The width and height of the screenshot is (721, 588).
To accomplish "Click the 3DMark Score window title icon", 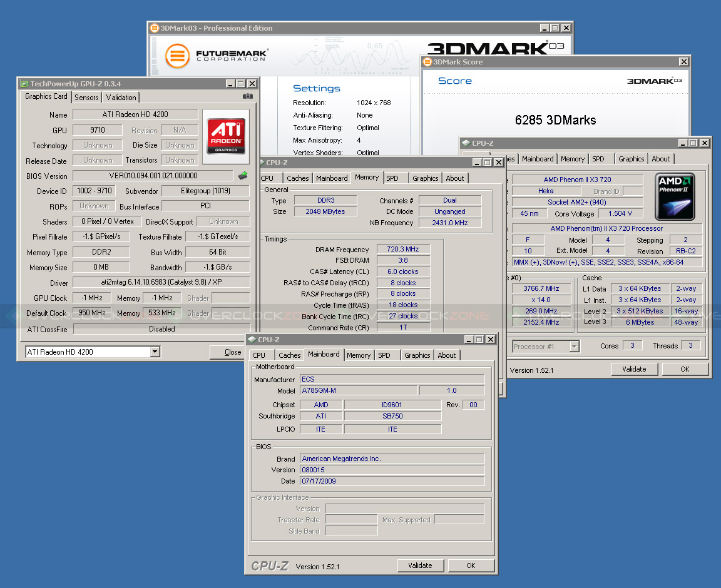I will [427, 61].
